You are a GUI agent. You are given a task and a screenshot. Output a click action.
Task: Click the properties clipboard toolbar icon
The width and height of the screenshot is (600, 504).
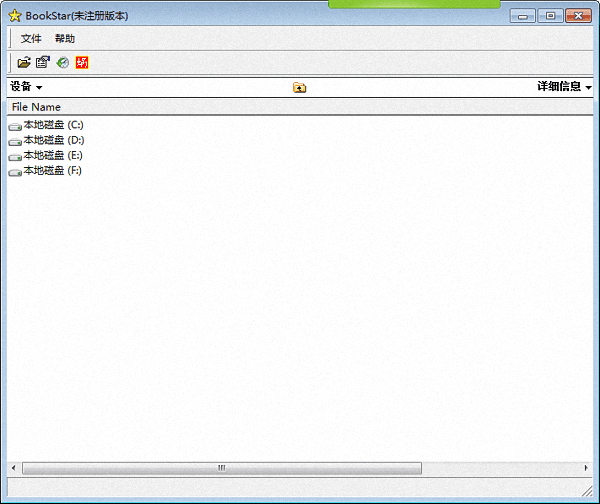pos(43,63)
